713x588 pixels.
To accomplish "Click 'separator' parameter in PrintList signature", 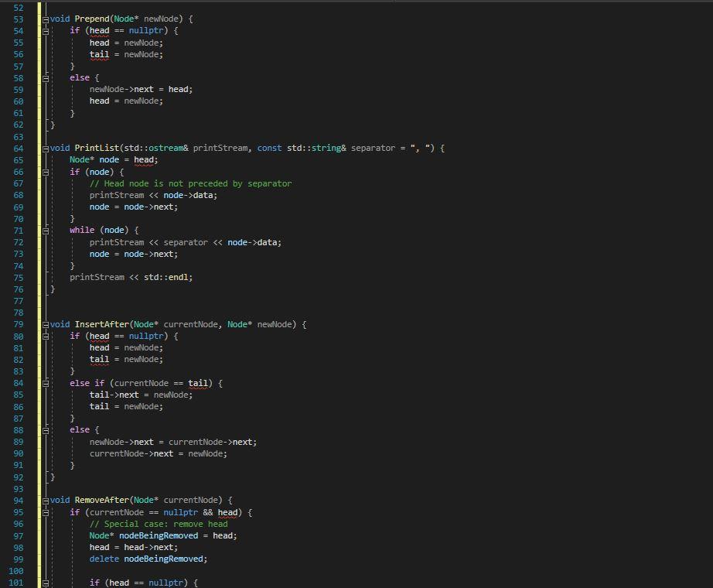I will tap(373, 148).
